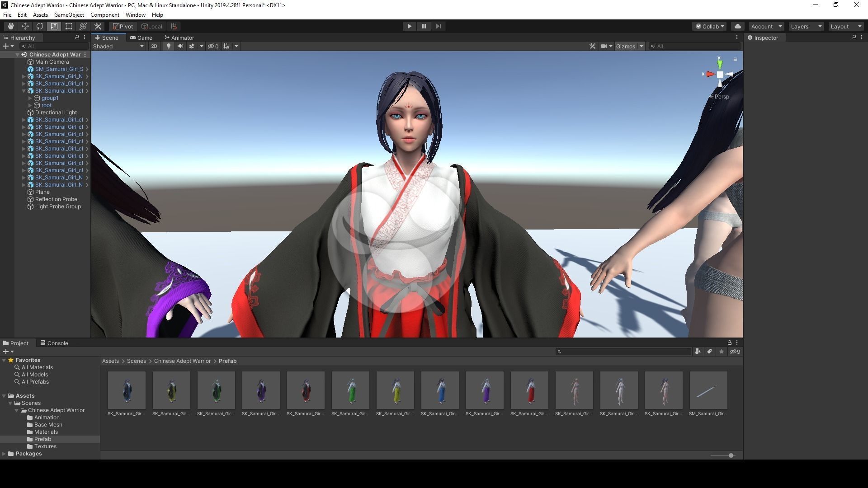
Task: Lock the Inspector panel
Action: 854,38
